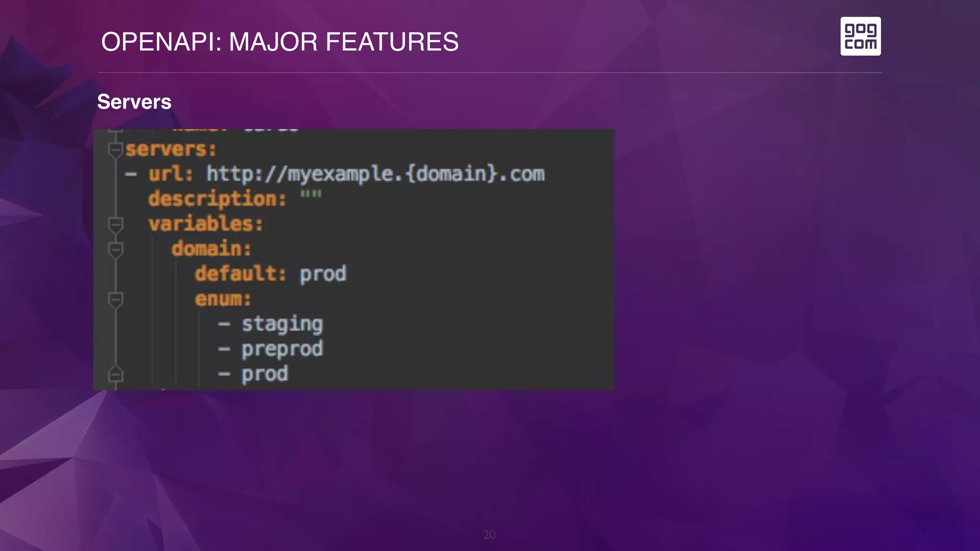Viewport: 980px width, 551px height.
Task: Collapse the variables: fold marker
Action: pyautogui.click(x=115, y=225)
